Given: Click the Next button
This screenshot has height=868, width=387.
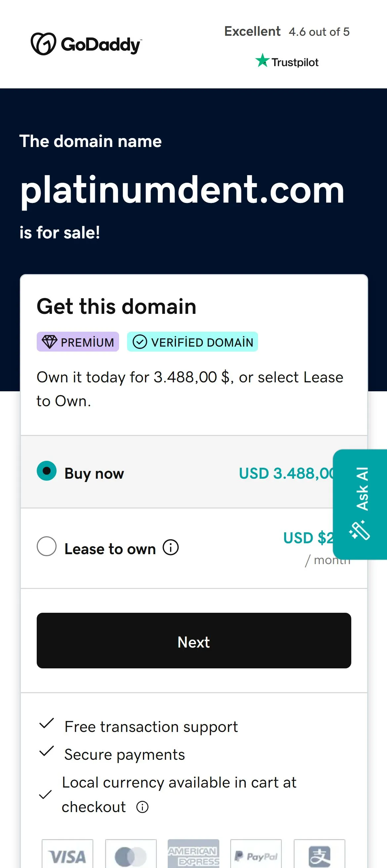Looking at the screenshot, I should coord(194,641).
